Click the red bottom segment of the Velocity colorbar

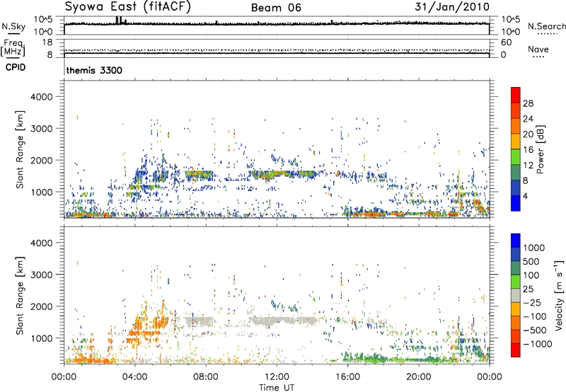tap(516, 350)
